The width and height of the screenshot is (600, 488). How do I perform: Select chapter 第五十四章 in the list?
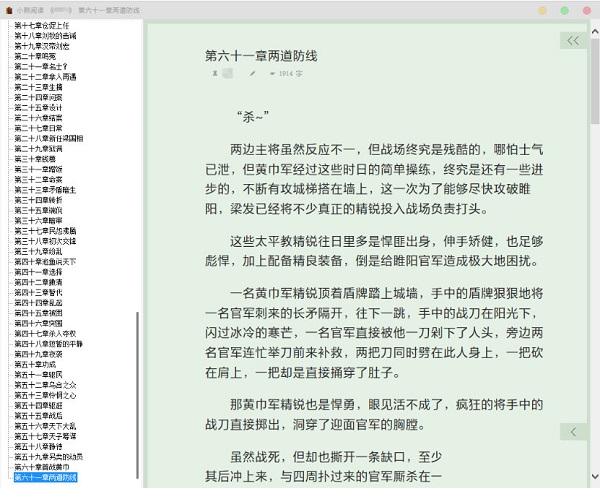click(38, 406)
